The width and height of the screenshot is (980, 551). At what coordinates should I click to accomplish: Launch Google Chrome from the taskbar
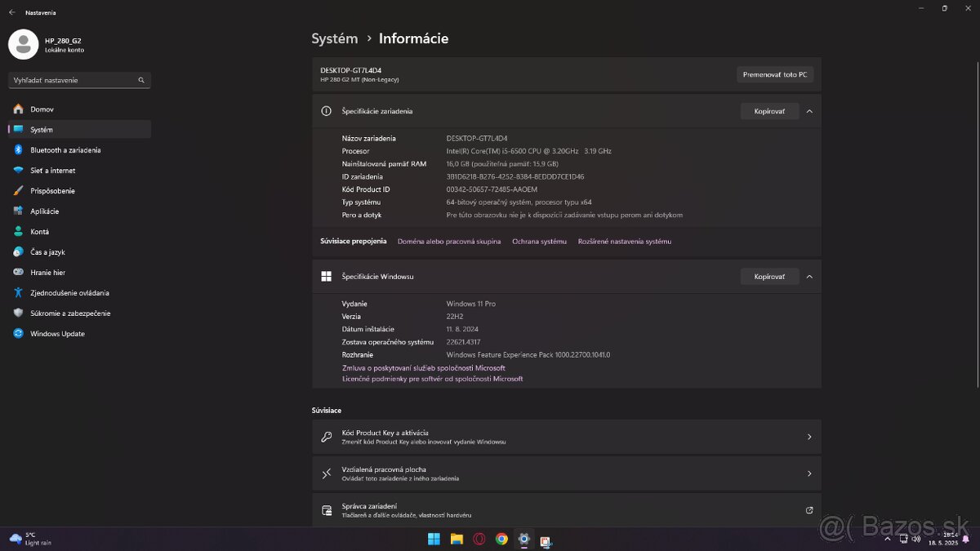click(x=501, y=539)
